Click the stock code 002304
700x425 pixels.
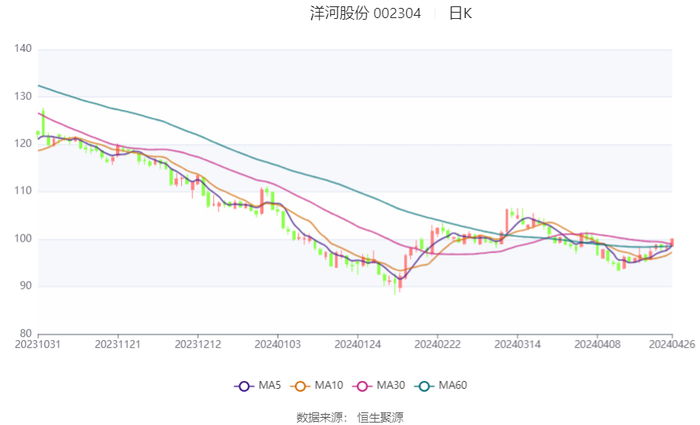point(398,14)
